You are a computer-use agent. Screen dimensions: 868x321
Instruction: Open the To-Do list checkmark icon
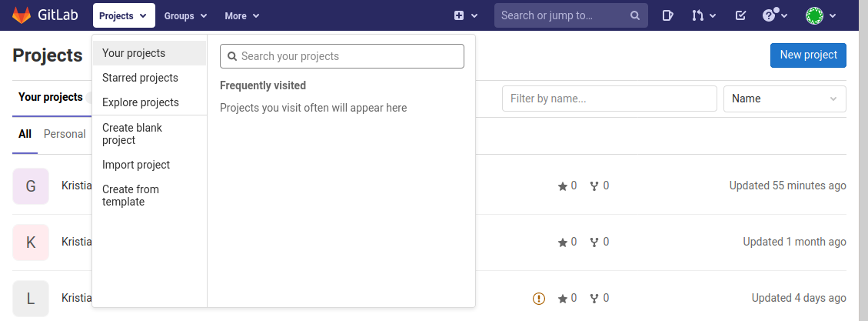[740, 15]
